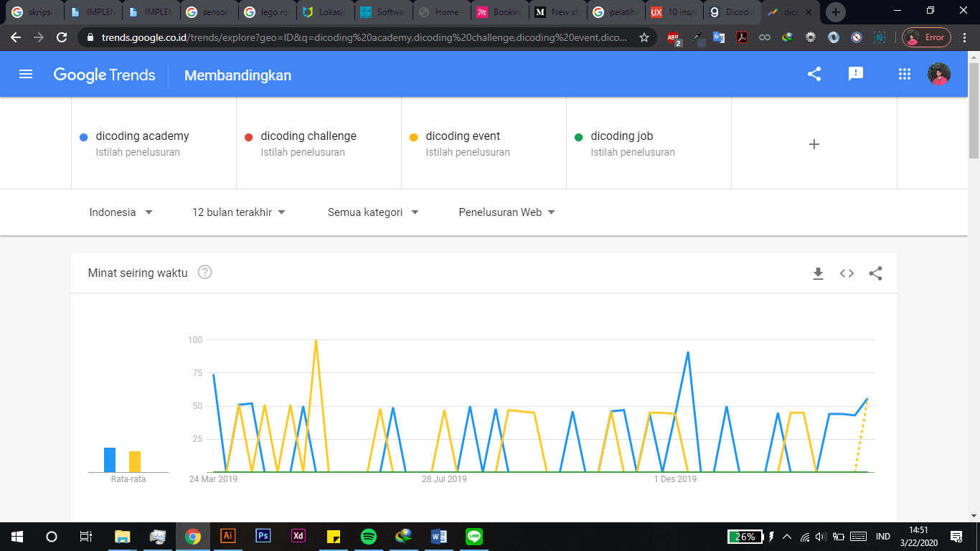The image size is (980, 551).
Task: Switch to the Home browser tab
Action: tap(443, 12)
